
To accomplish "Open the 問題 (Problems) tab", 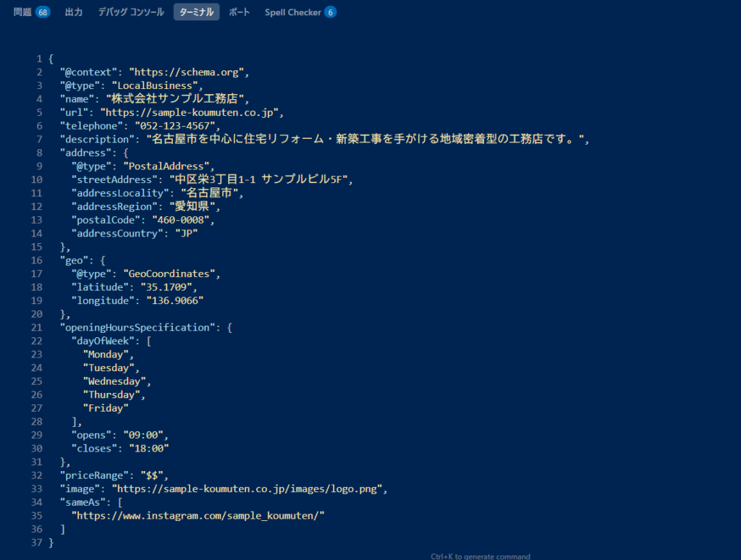I will click(x=22, y=12).
